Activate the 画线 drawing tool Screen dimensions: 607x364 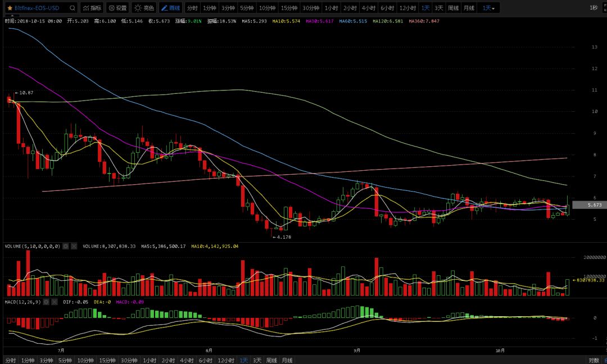click(170, 8)
